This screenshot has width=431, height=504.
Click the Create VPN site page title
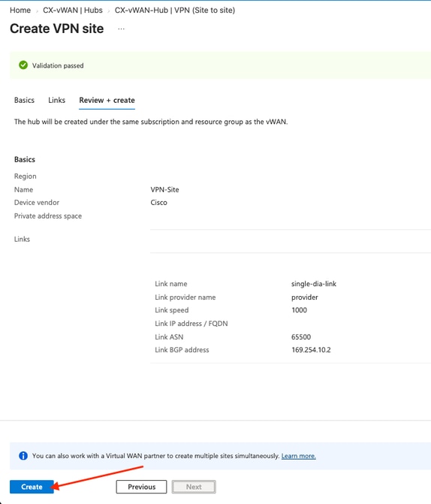(x=57, y=29)
